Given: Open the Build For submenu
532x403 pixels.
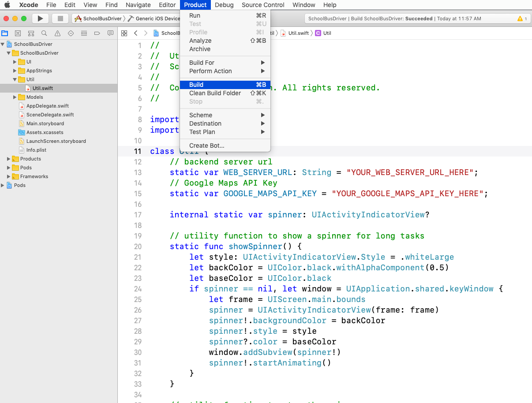Looking at the screenshot, I should tap(202, 63).
